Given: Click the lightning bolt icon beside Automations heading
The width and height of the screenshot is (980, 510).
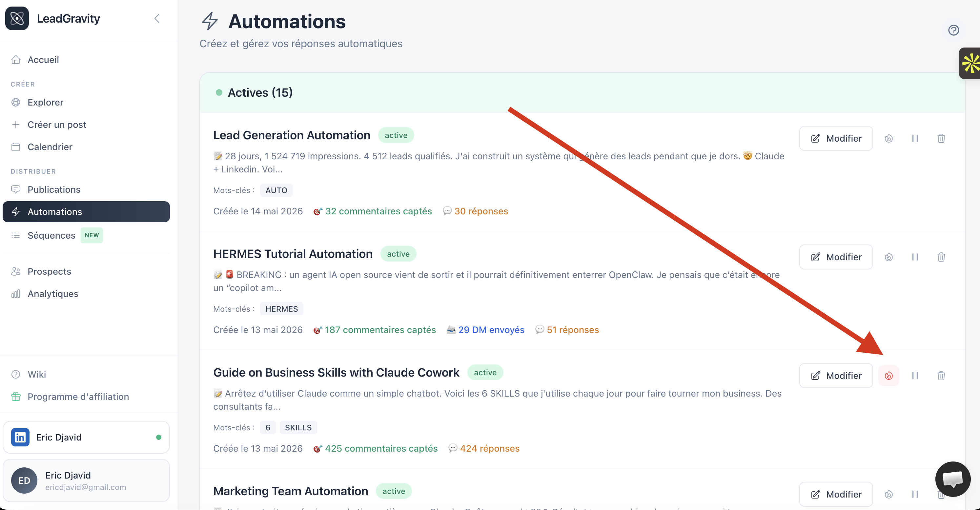Looking at the screenshot, I should tap(210, 21).
